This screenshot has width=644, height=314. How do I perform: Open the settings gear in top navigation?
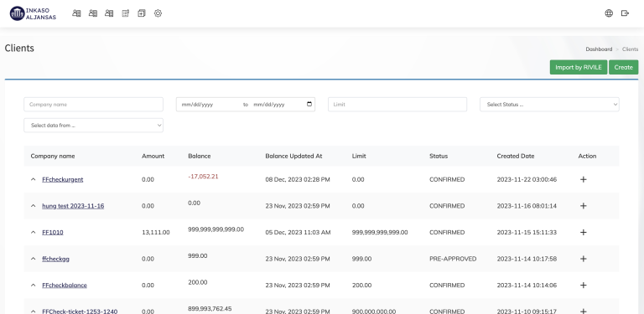click(158, 13)
